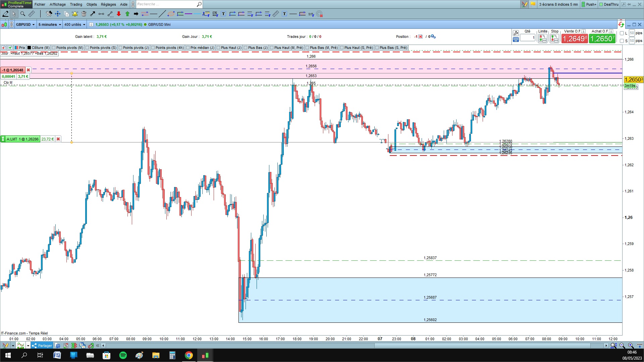Screen dimensions: 644x362
Task: Open the 400 unités dropdown
Action: point(75,24)
